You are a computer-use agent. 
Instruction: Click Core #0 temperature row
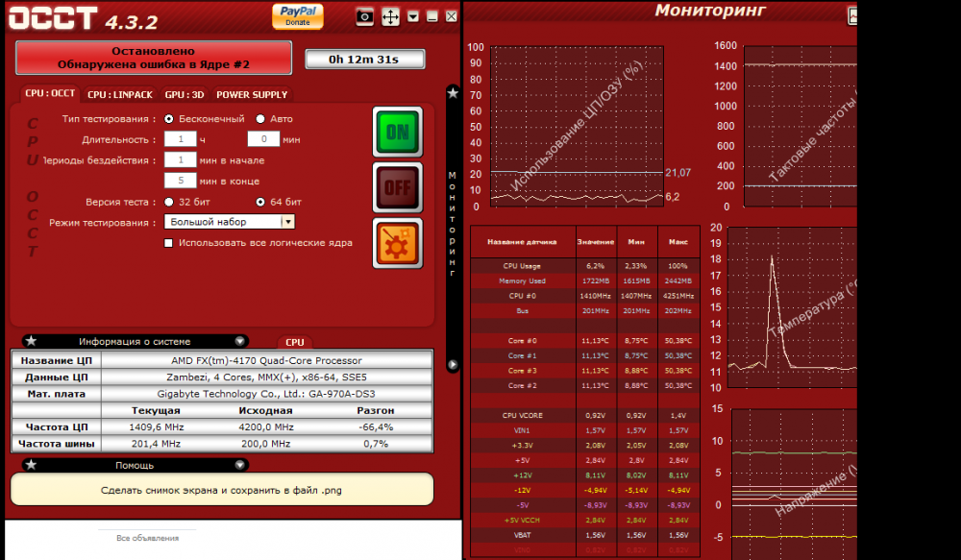584,341
